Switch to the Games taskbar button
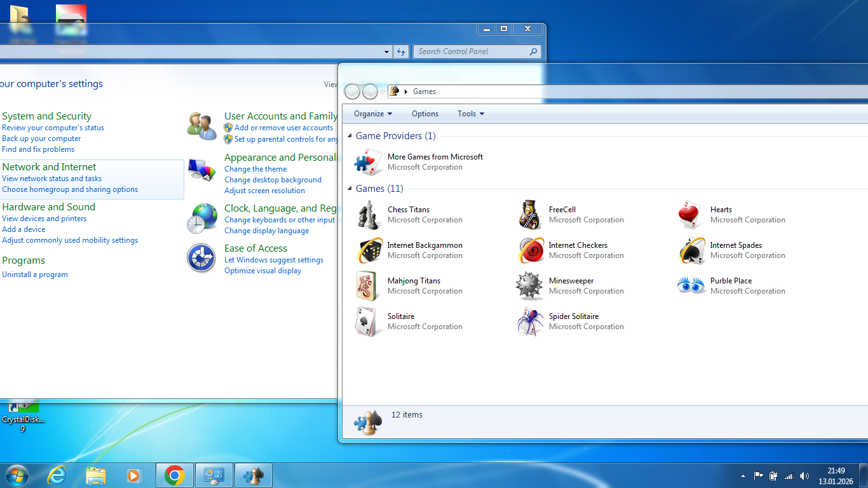 tap(254, 475)
